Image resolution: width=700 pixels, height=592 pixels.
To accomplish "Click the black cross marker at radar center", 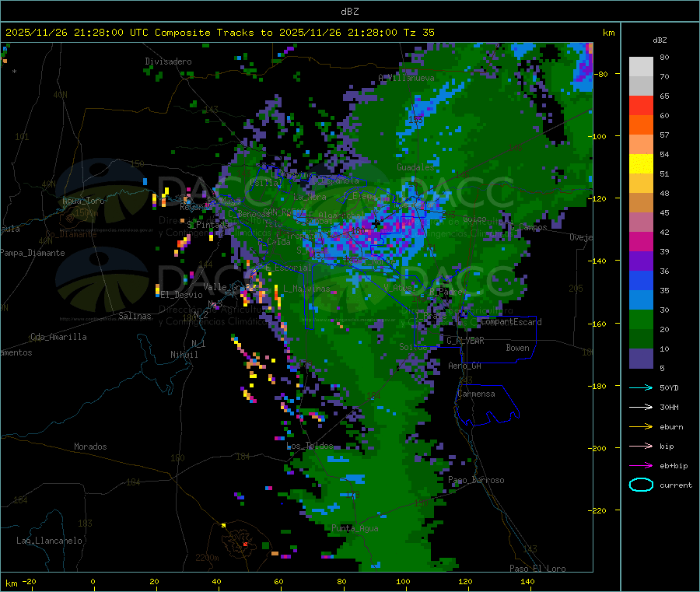I will coord(377,222).
